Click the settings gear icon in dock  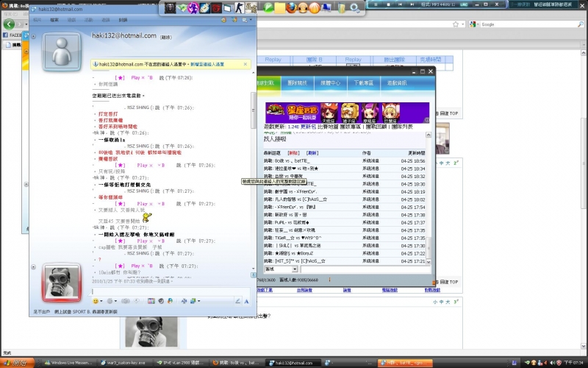[354, 8]
